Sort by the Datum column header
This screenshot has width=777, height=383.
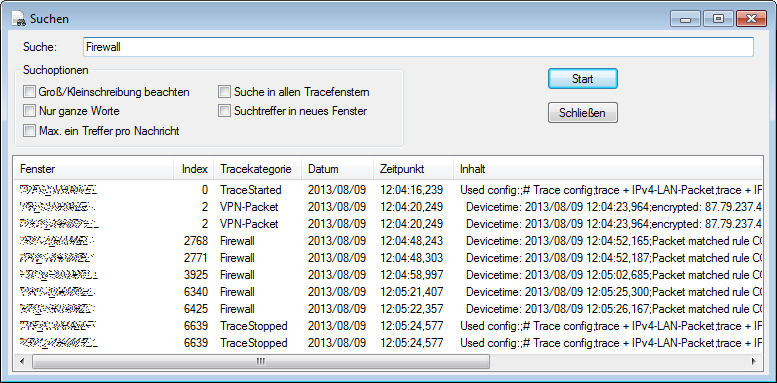click(x=337, y=169)
